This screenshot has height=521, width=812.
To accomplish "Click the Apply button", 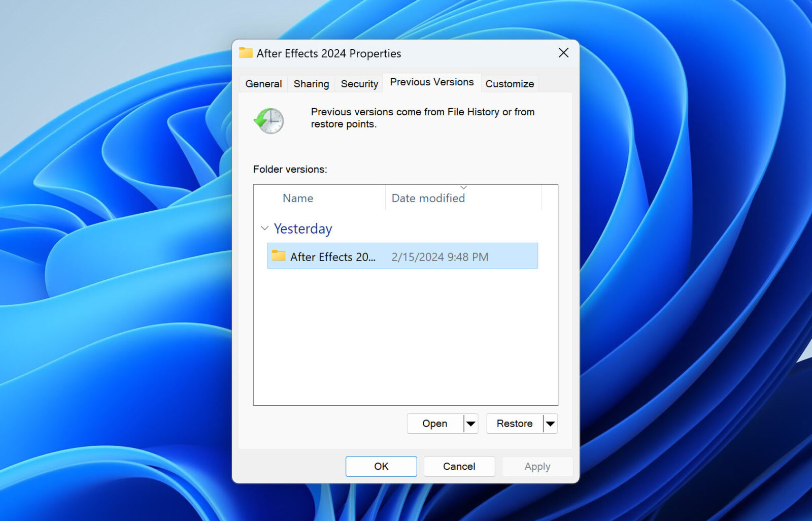I will pos(537,466).
